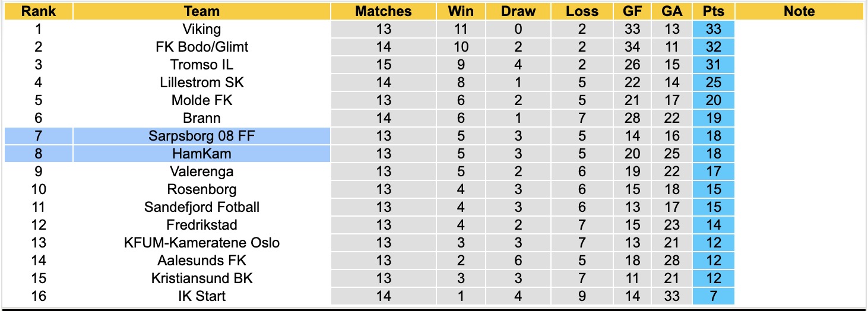
Task: Click the Tromso IL team name
Action: 202,65
